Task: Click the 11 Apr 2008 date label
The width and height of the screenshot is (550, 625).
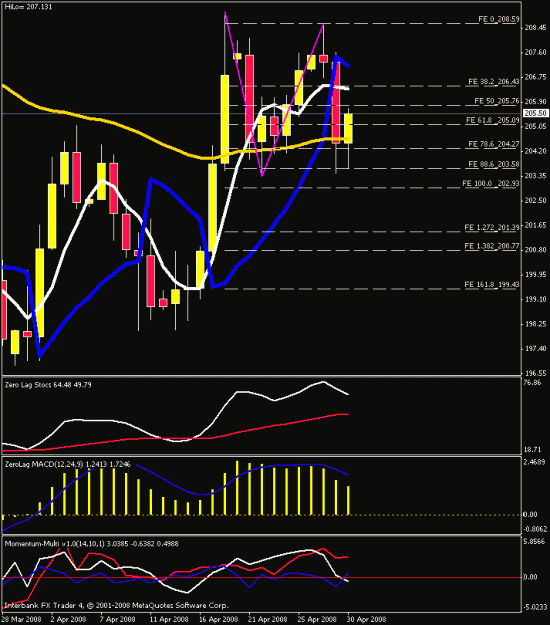Action: point(168,619)
